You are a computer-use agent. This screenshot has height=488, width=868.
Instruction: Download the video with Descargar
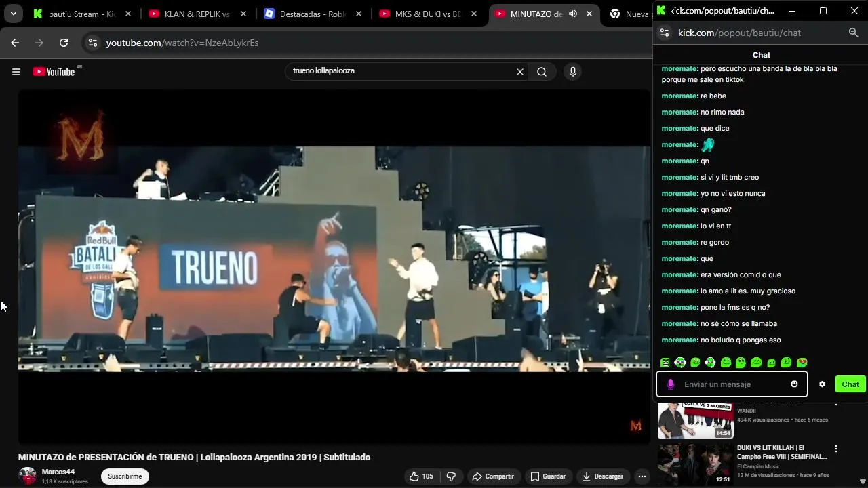point(602,476)
